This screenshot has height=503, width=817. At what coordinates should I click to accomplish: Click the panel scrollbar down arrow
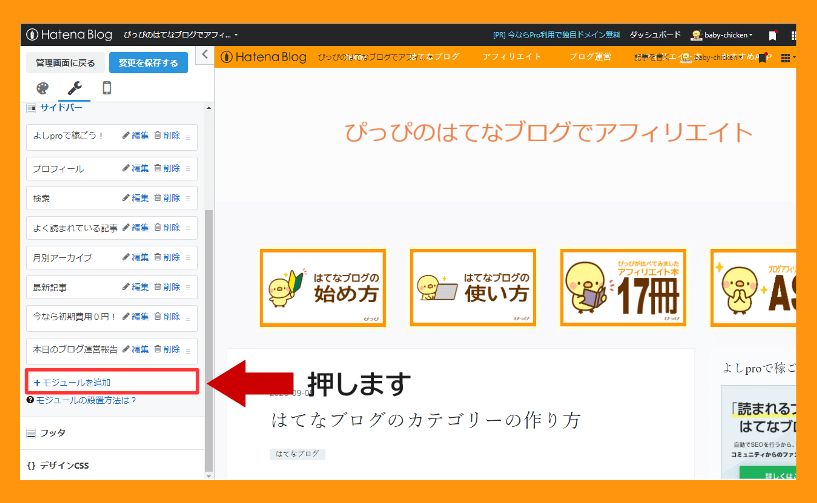tap(209, 476)
